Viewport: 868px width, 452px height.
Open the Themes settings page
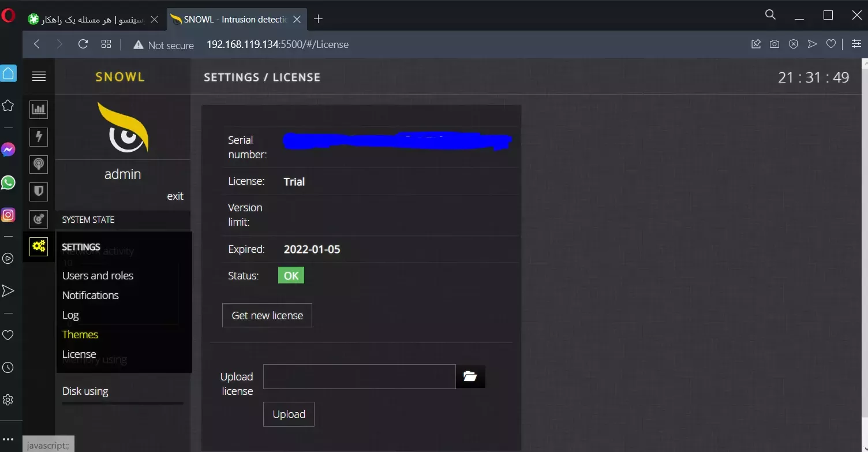(x=80, y=335)
